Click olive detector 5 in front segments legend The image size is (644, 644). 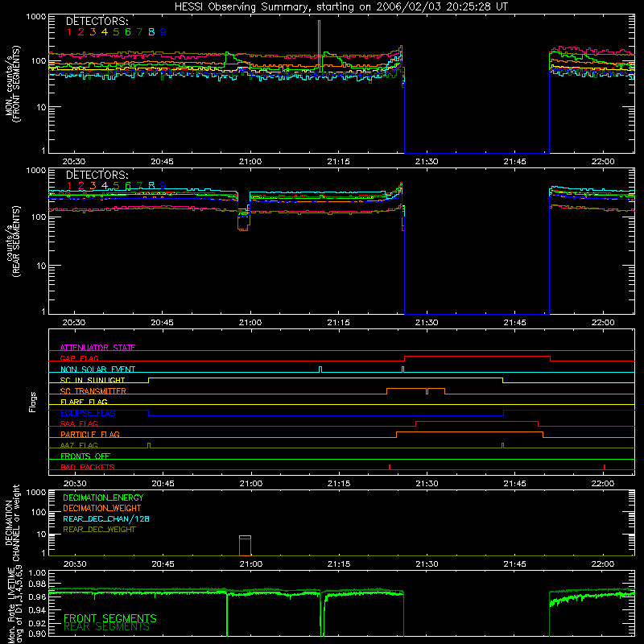[116, 32]
